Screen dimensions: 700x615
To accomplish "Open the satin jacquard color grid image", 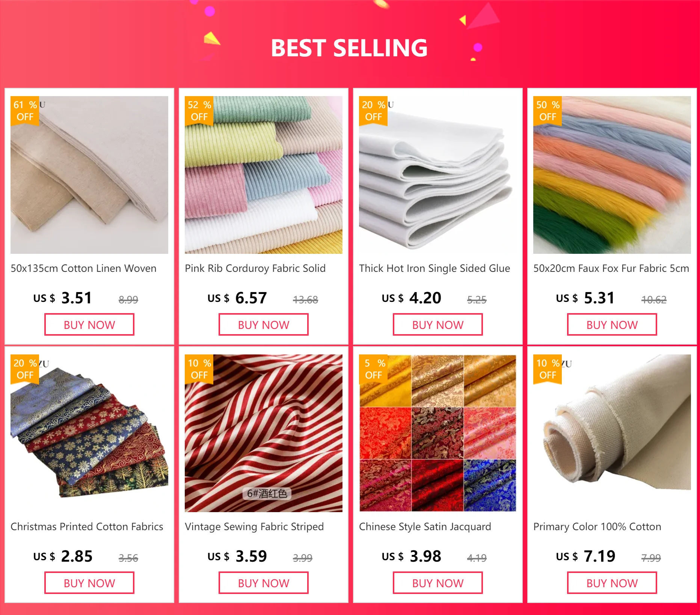I will (x=438, y=433).
